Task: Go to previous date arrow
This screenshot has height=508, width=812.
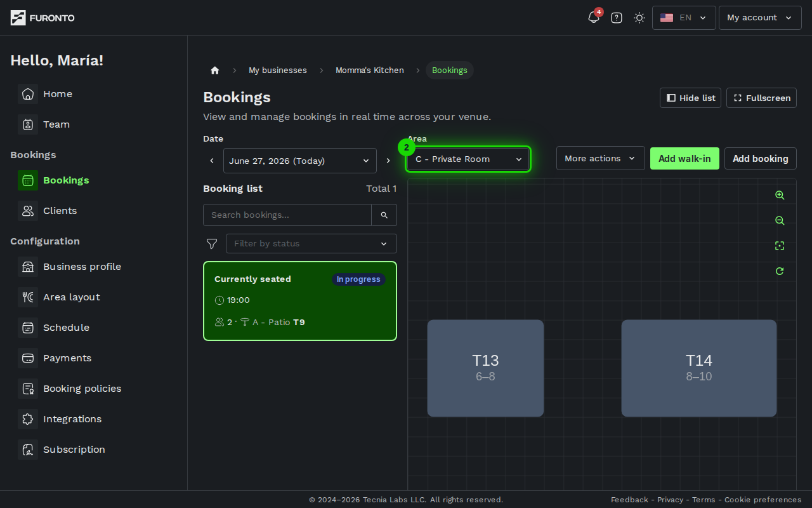Action: (212, 161)
